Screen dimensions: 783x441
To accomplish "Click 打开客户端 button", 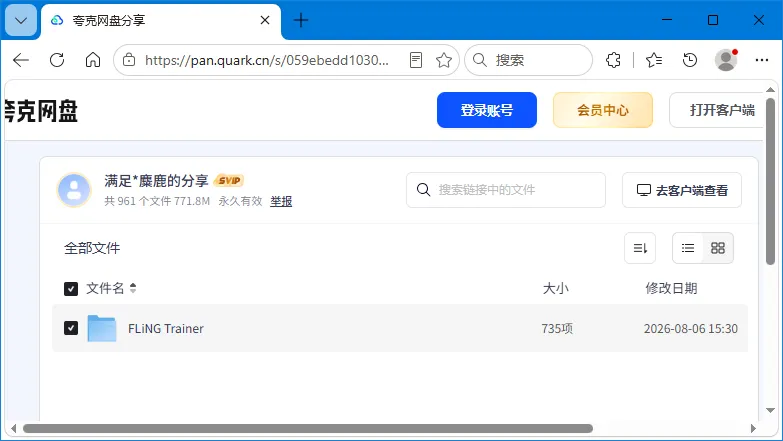I will 718,110.
